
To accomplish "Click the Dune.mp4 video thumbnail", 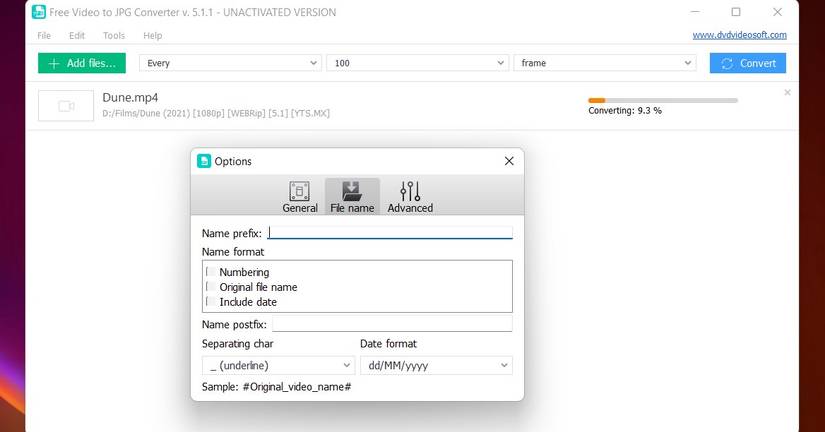I will click(66, 106).
